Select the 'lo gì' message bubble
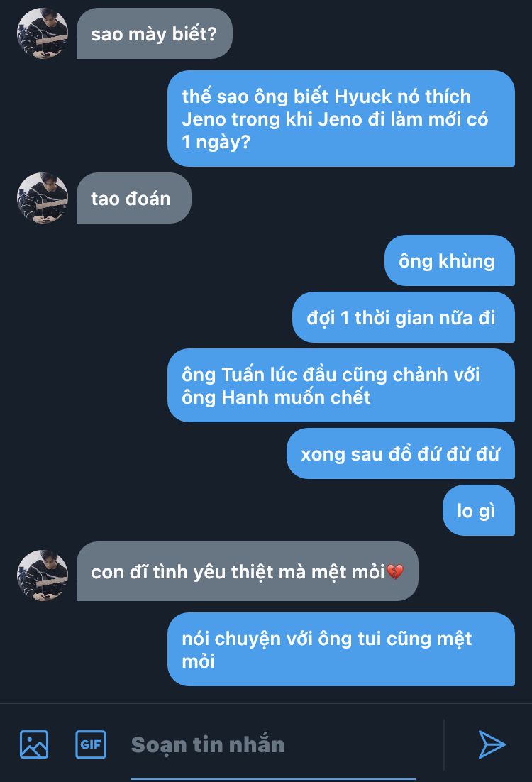This screenshot has width=532, height=782. 479,510
